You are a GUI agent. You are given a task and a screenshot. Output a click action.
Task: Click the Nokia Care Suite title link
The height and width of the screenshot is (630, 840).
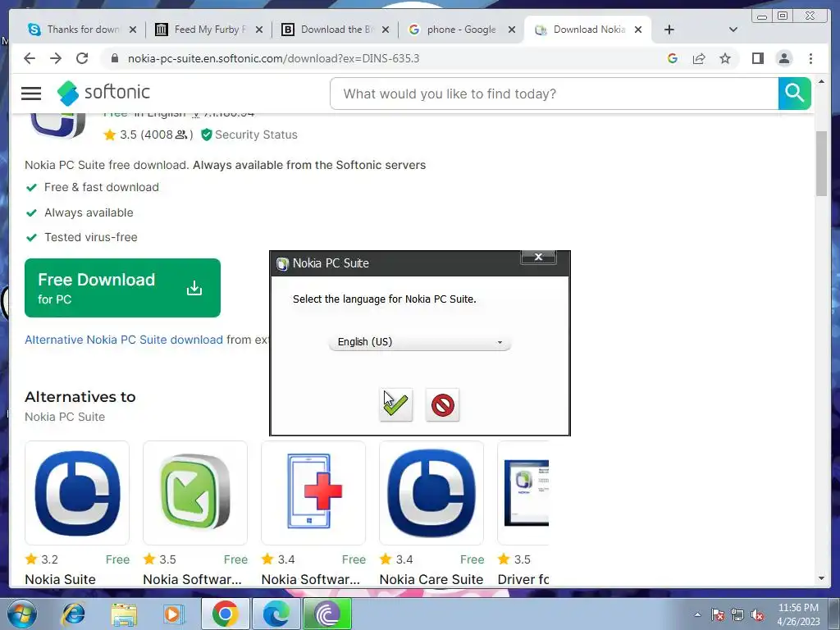click(431, 579)
